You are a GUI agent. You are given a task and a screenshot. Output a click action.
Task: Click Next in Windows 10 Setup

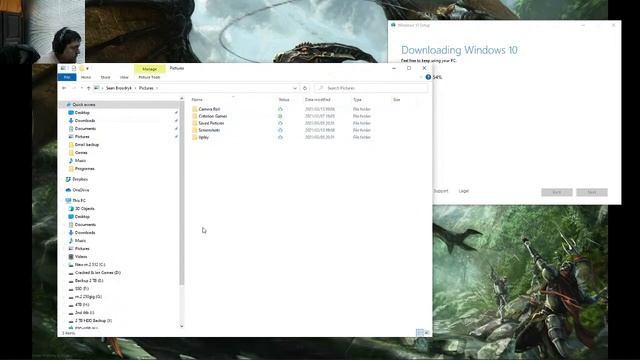pos(592,192)
